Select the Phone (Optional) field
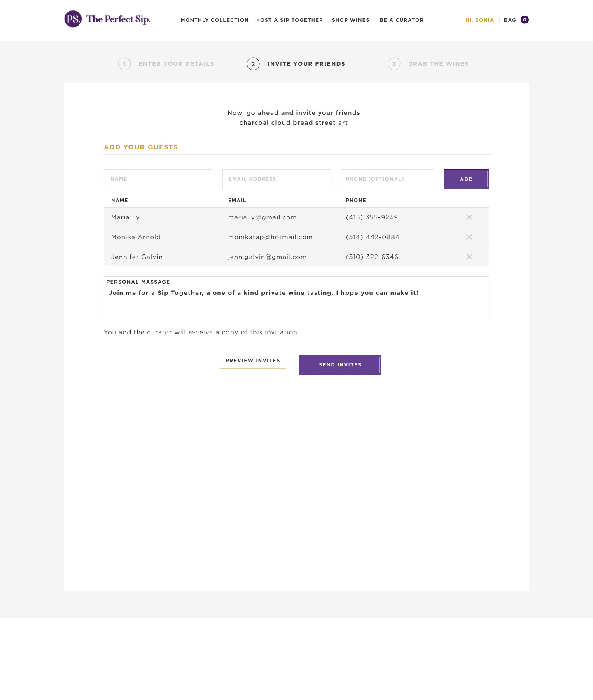 coord(388,179)
